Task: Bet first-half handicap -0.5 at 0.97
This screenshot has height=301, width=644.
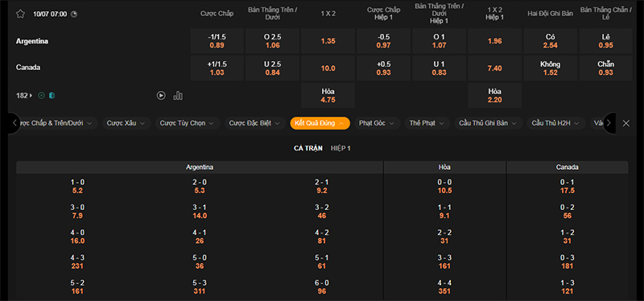Action: click(x=384, y=41)
